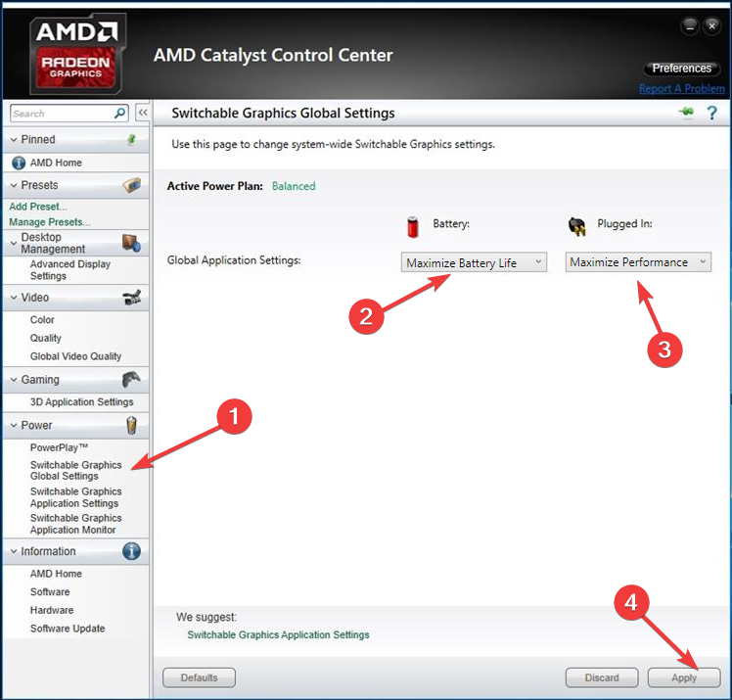This screenshot has width=732, height=700.
Task: Click the blue Information icon
Action: (x=132, y=551)
